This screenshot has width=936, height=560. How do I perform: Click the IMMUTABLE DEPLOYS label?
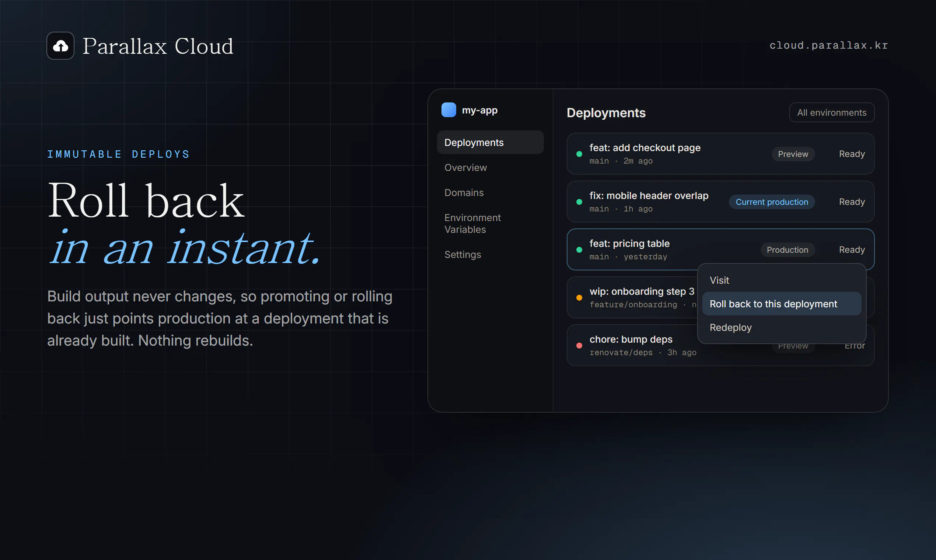(x=119, y=154)
